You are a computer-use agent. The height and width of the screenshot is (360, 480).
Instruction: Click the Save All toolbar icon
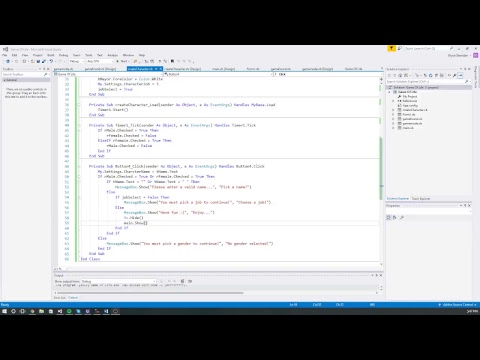(x=44, y=61)
